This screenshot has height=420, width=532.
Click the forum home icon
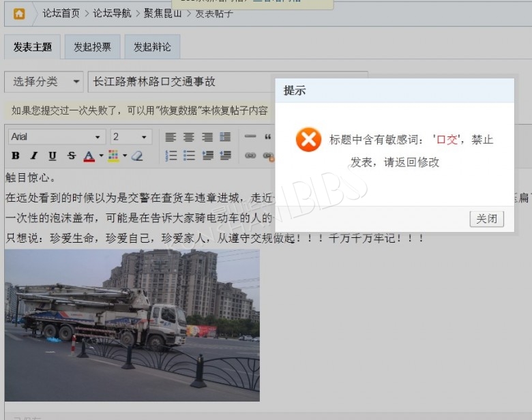(x=19, y=14)
